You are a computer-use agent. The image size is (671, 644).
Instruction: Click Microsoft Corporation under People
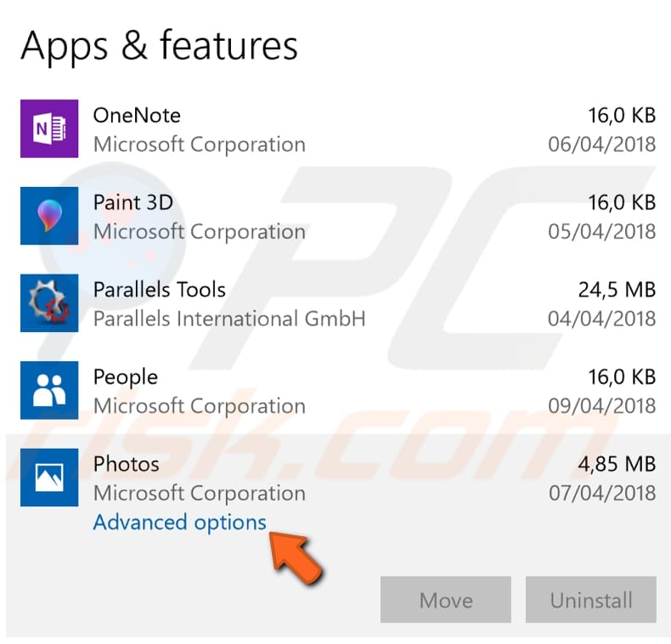pyautogui.click(x=200, y=406)
